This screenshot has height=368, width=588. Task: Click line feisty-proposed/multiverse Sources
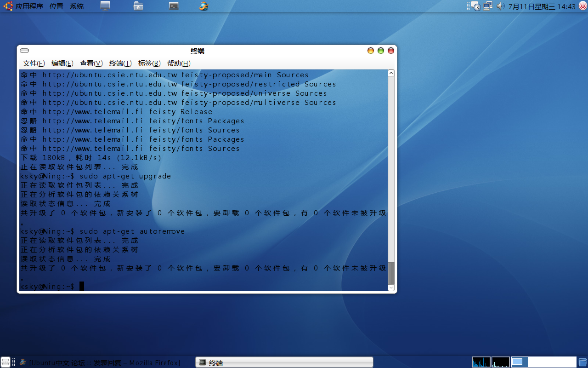tap(178, 103)
